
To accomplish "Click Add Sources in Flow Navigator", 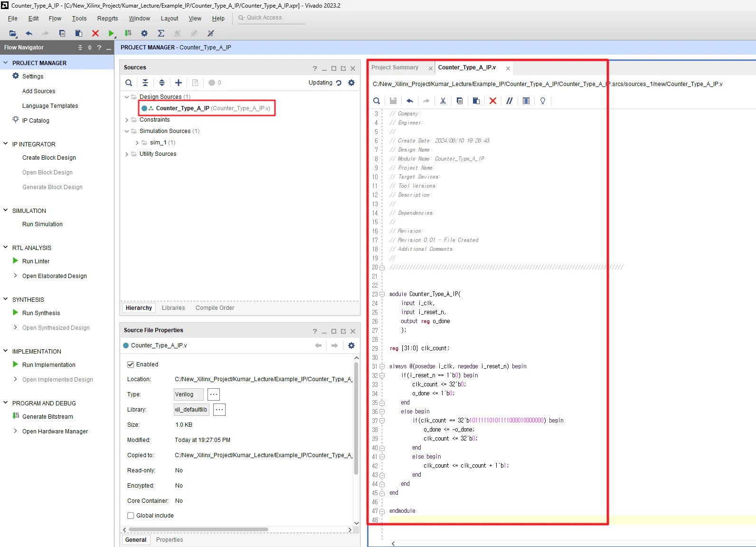I will pyautogui.click(x=39, y=91).
